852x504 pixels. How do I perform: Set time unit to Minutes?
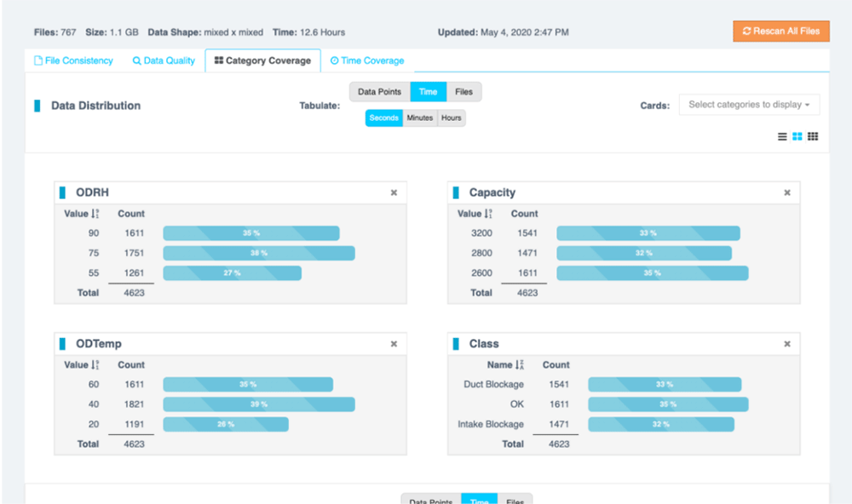tap(420, 118)
